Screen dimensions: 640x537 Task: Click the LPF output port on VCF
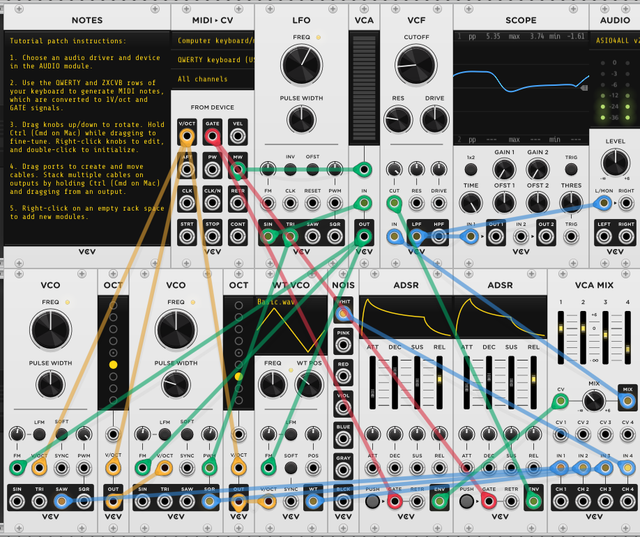click(416, 236)
